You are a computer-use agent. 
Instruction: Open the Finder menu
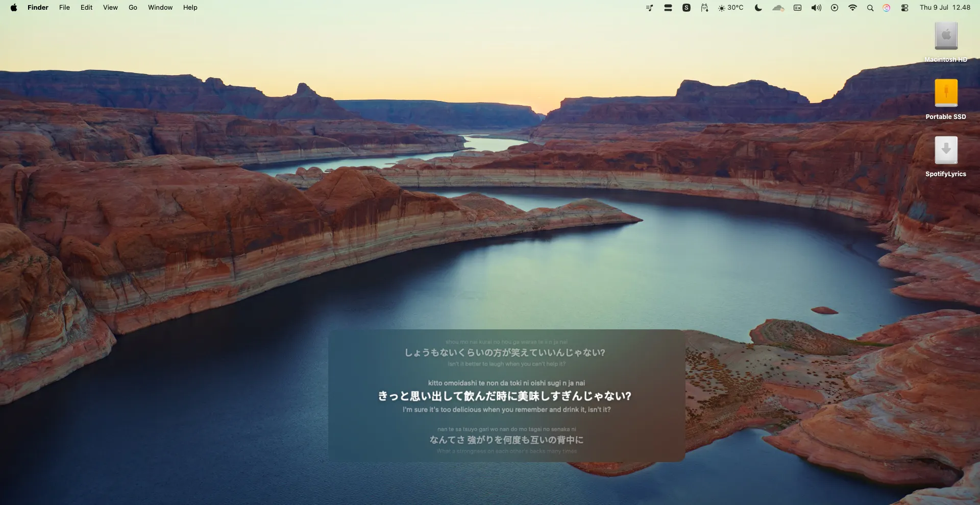[x=38, y=8]
